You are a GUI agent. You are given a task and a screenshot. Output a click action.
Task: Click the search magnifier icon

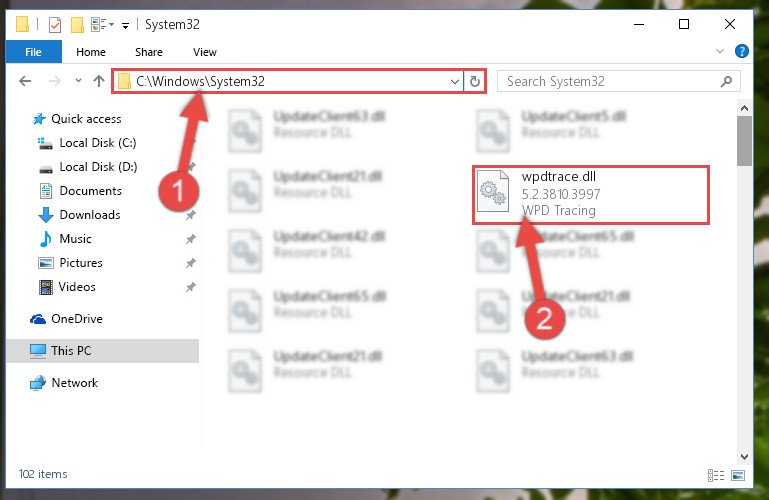point(726,81)
